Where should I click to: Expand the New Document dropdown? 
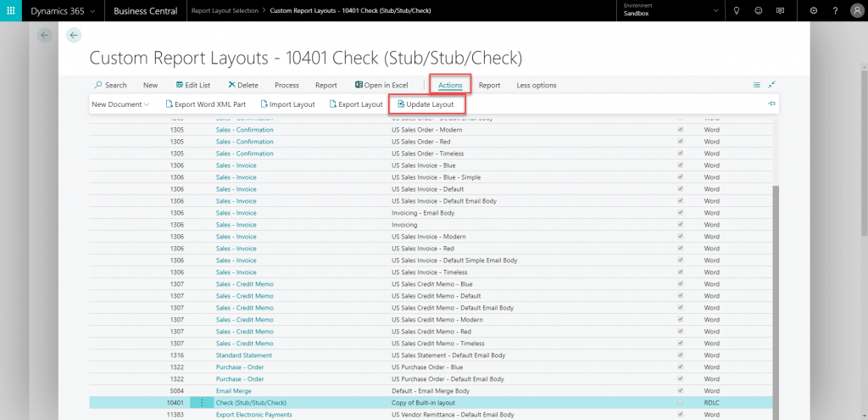tap(120, 104)
